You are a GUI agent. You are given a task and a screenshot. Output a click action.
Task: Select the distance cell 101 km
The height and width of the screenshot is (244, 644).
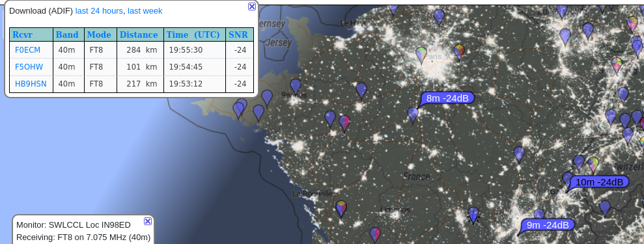142,67
